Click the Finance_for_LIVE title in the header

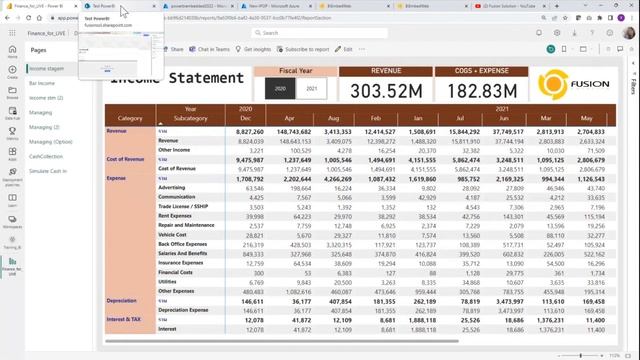pyautogui.click(x=46, y=33)
